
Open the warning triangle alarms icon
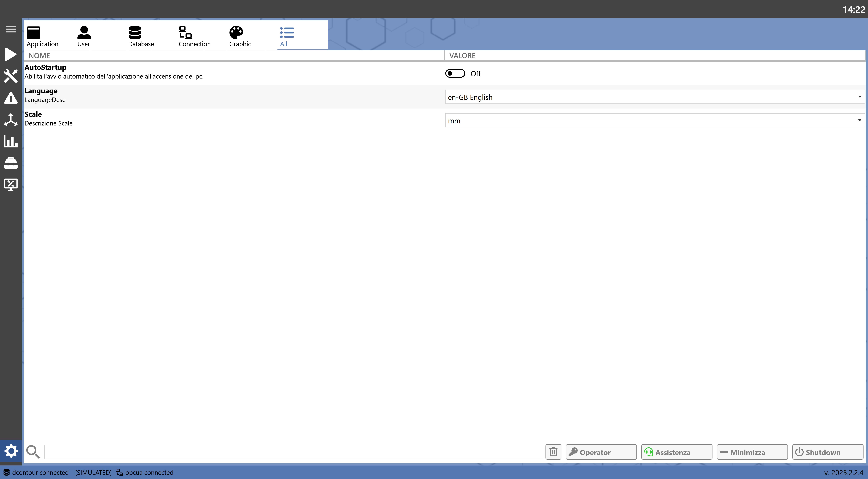[x=11, y=98]
